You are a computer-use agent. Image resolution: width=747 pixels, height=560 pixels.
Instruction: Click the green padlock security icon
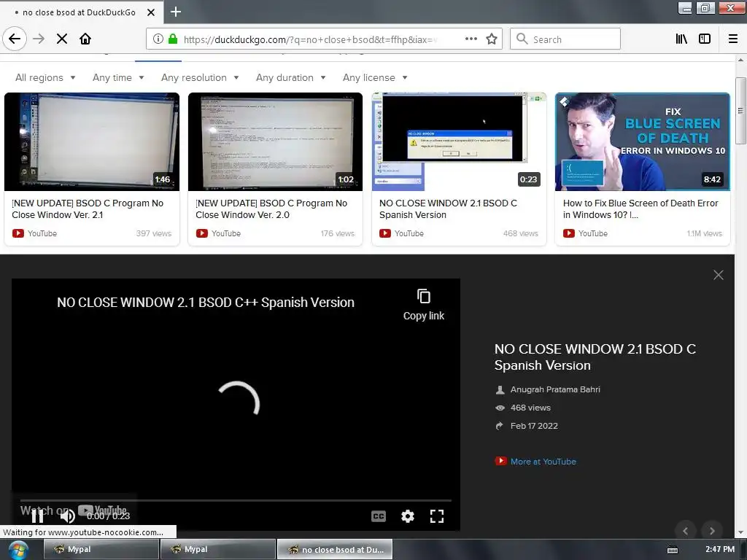click(x=173, y=39)
